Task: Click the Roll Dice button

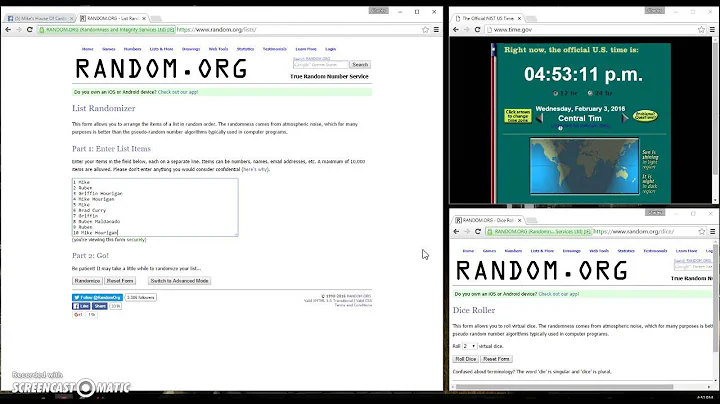Action: tap(466, 359)
